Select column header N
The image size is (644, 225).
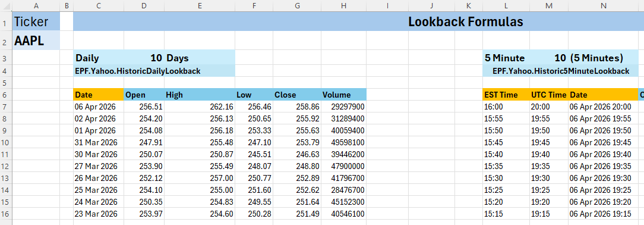pos(604,6)
